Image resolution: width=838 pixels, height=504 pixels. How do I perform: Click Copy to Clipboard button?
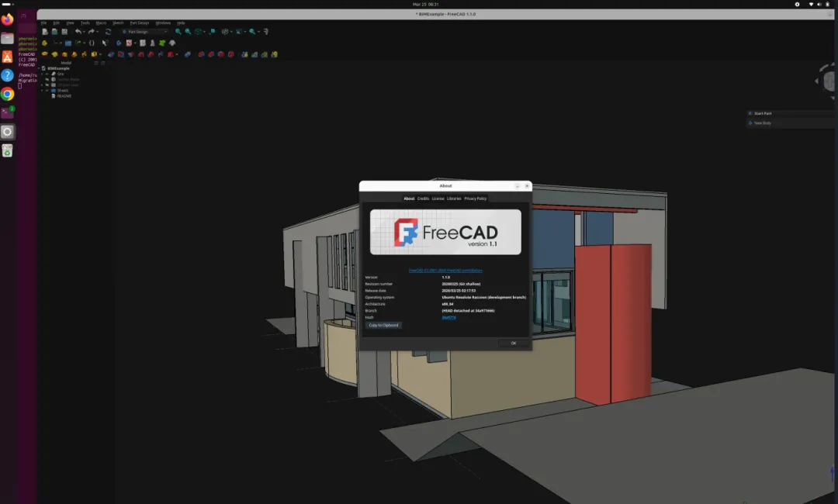point(383,325)
